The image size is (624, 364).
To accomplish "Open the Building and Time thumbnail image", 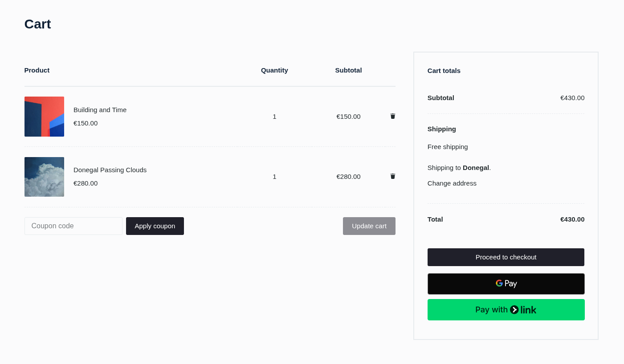I will pyautogui.click(x=44, y=117).
